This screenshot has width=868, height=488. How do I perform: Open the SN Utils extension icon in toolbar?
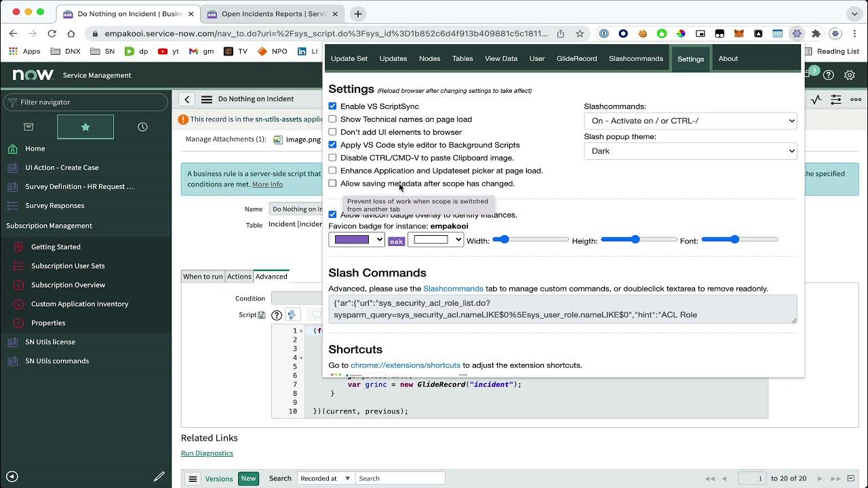tap(797, 33)
